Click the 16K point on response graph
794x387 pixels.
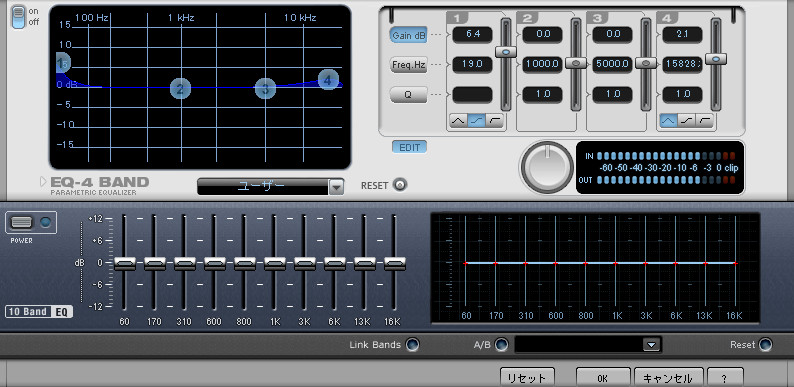735,263
